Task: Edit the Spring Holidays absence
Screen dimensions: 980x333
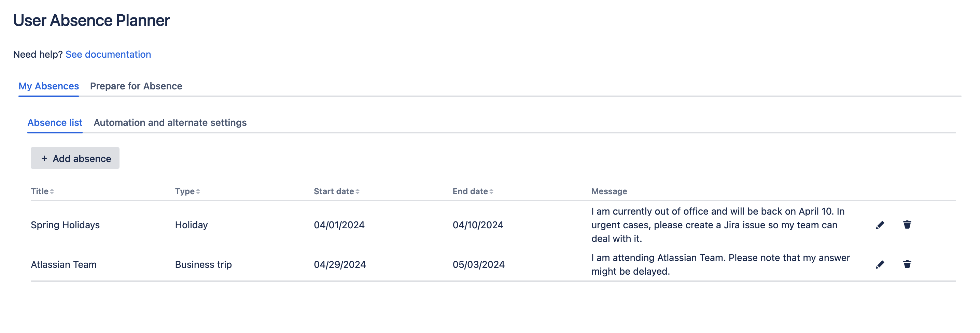Action: click(x=880, y=225)
